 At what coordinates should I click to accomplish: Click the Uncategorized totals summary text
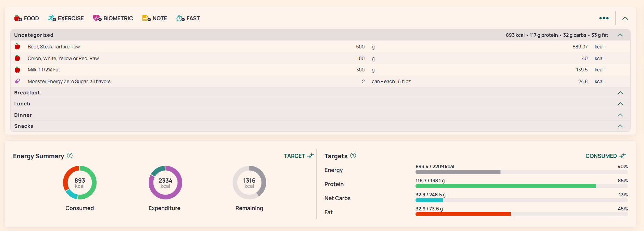pyautogui.click(x=557, y=35)
